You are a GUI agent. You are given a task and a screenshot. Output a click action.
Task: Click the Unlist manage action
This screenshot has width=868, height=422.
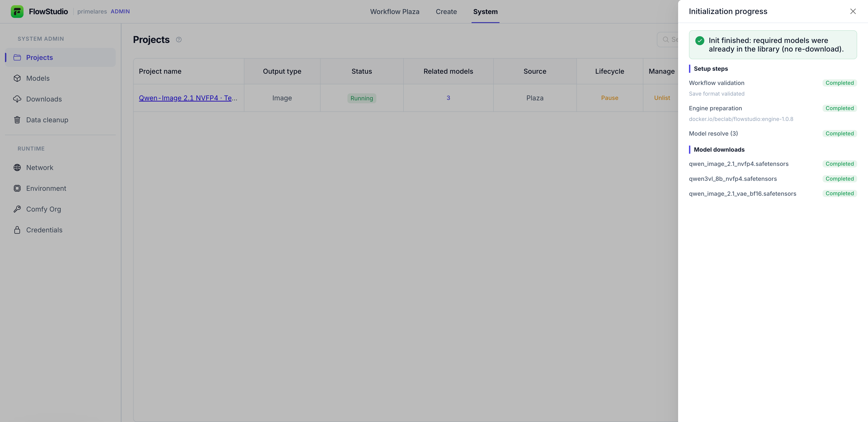coord(662,98)
